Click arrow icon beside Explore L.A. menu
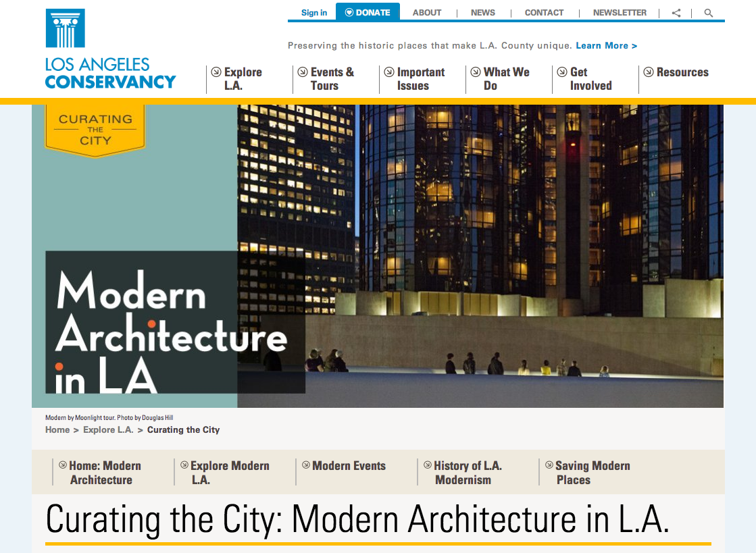This screenshot has width=756, height=553. (x=216, y=72)
